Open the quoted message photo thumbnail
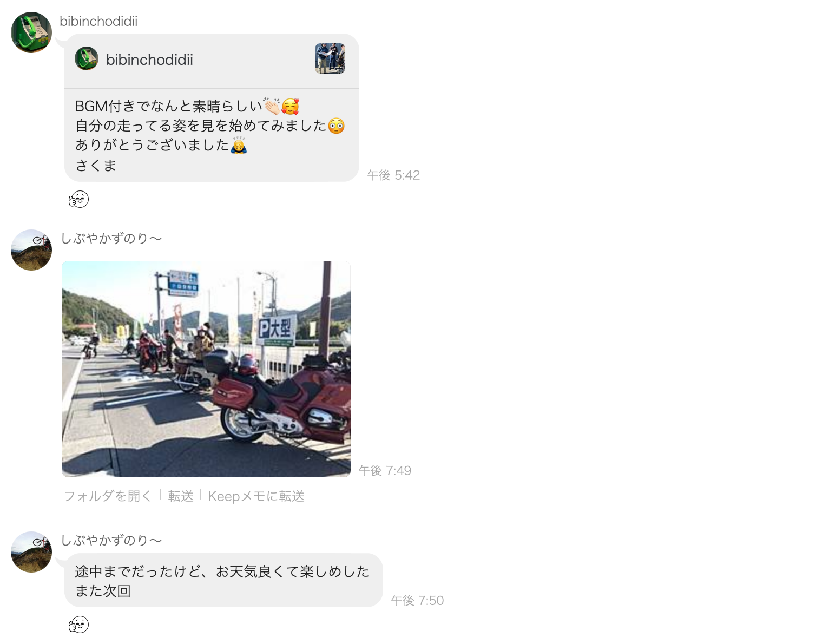 [x=330, y=58]
